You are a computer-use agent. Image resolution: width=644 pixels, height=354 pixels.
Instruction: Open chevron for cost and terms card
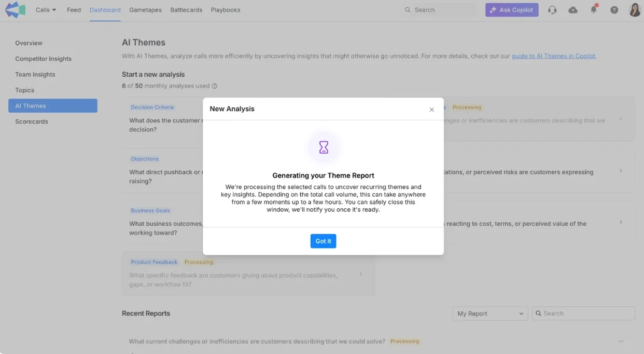[x=621, y=222]
